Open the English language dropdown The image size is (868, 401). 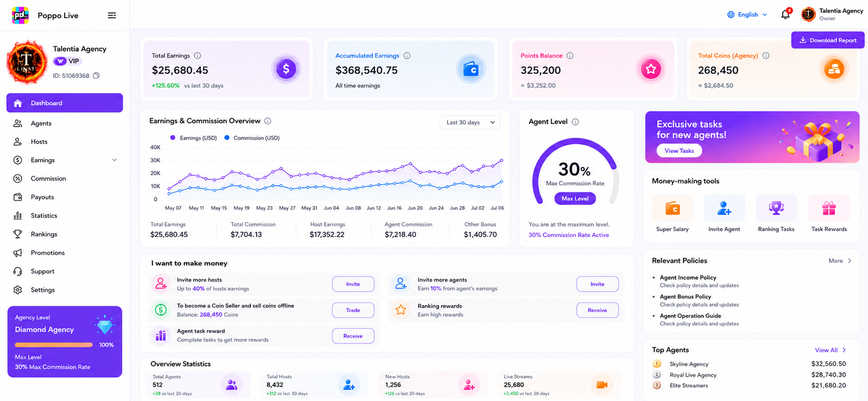[x=747, y=15]
